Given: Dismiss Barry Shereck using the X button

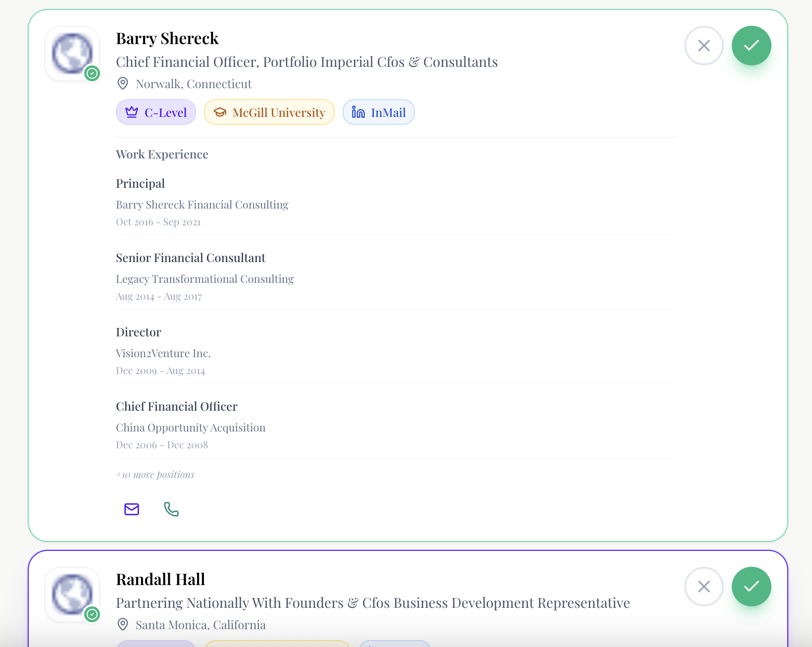Looking at the screenshot, I should (704, 45).
